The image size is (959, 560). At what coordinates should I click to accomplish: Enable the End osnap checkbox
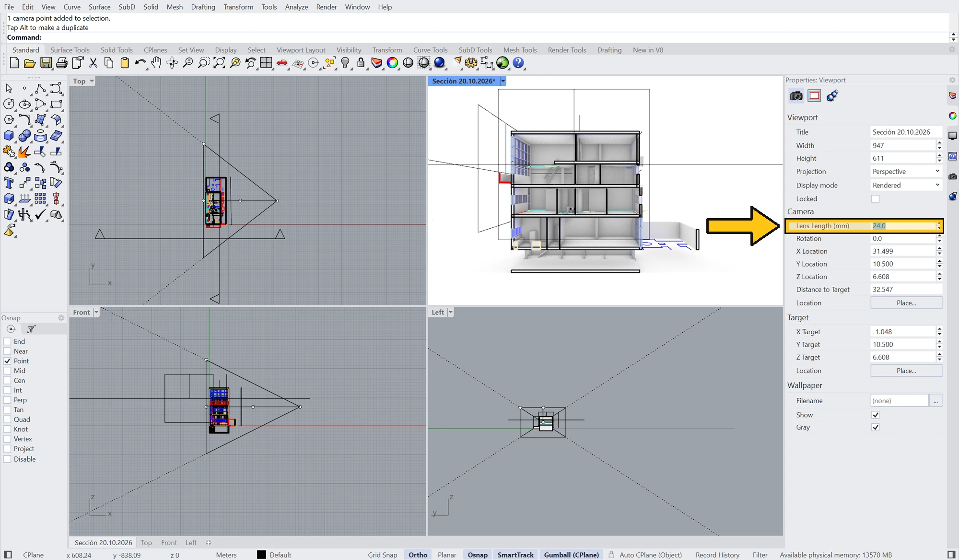click(7, 341)
